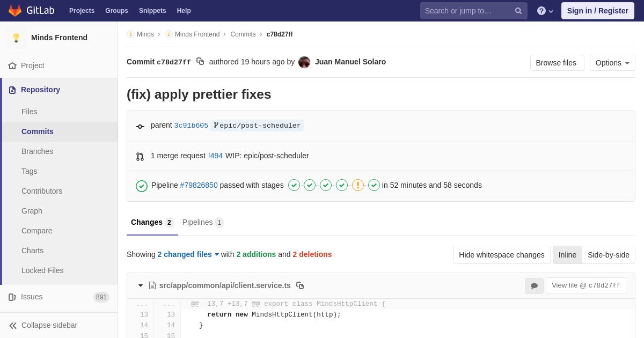The image size is (644, 338).
Task: Click the Browse files button
Action: click(557, 63)
